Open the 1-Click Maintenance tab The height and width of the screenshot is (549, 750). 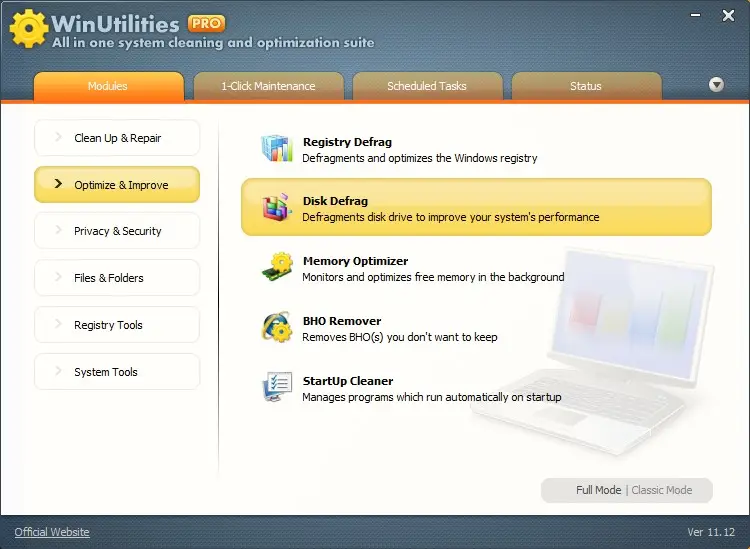tap(268, 86)
